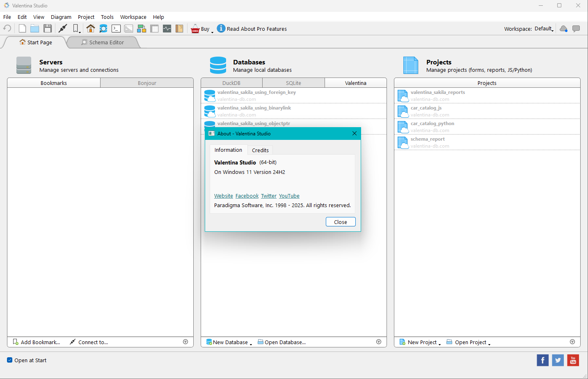The image size is (588, 379).
Task: Click the Start Page home icon
Action: 91,28
